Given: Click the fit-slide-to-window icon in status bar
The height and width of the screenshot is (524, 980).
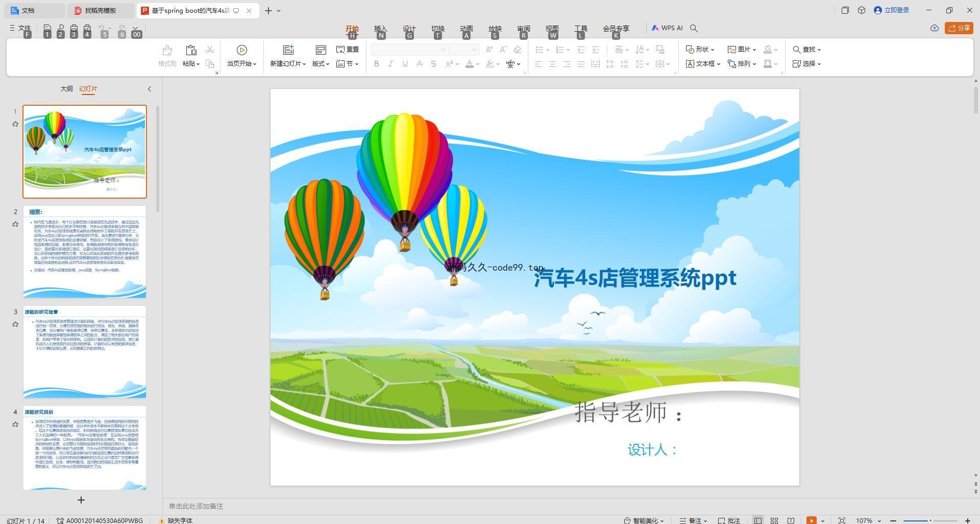Looking at the screenshot, I should pos(842,520).
